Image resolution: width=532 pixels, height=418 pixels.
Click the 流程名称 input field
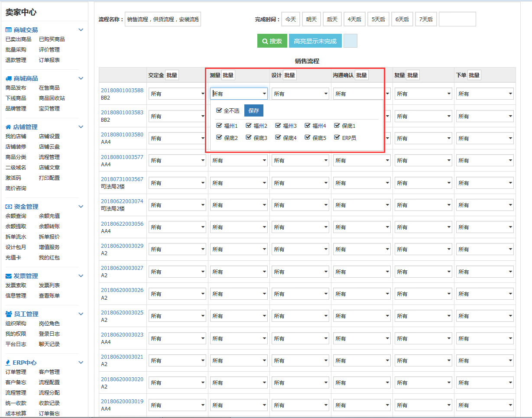coord(162,19)
